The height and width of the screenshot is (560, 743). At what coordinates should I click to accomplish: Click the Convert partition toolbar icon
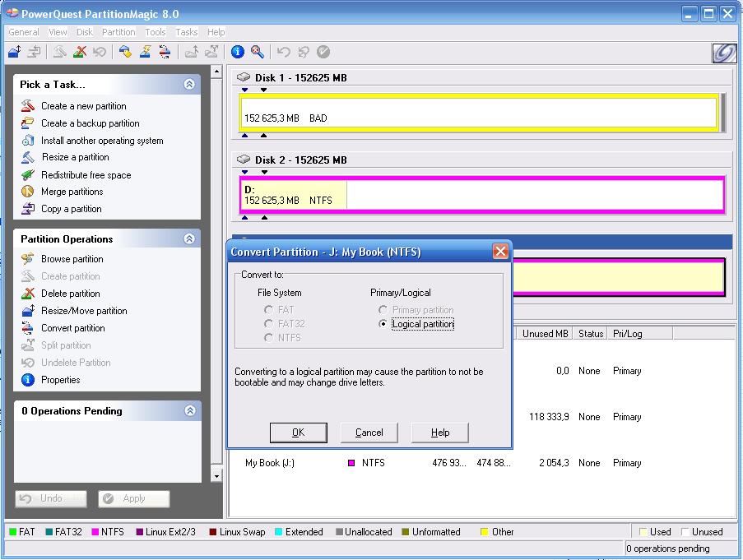click(x=165, y=52)
